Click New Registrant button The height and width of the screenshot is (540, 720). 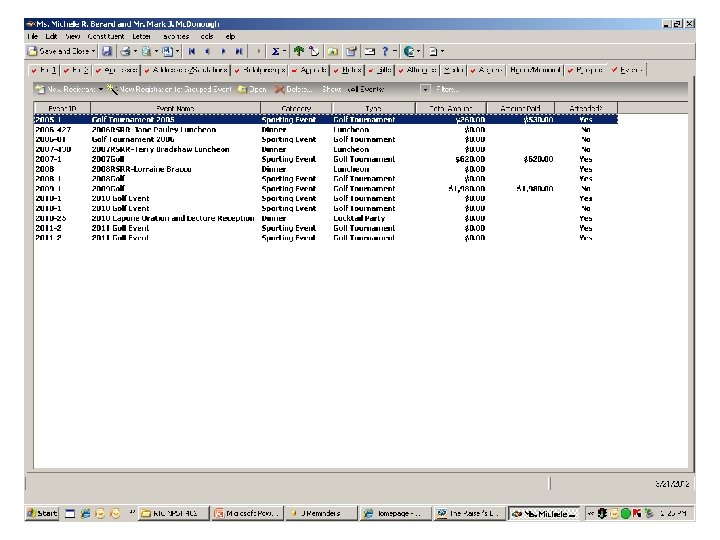[x=65, y=89]
